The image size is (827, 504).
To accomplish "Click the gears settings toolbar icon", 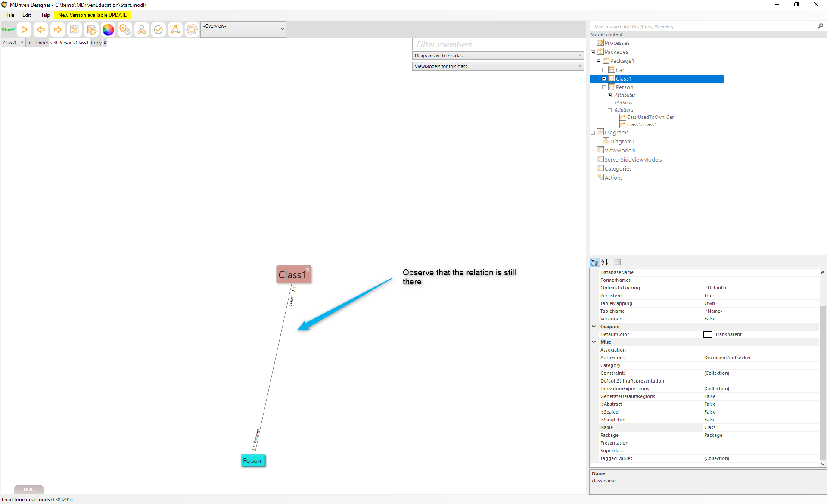I will tap(125, 30).
